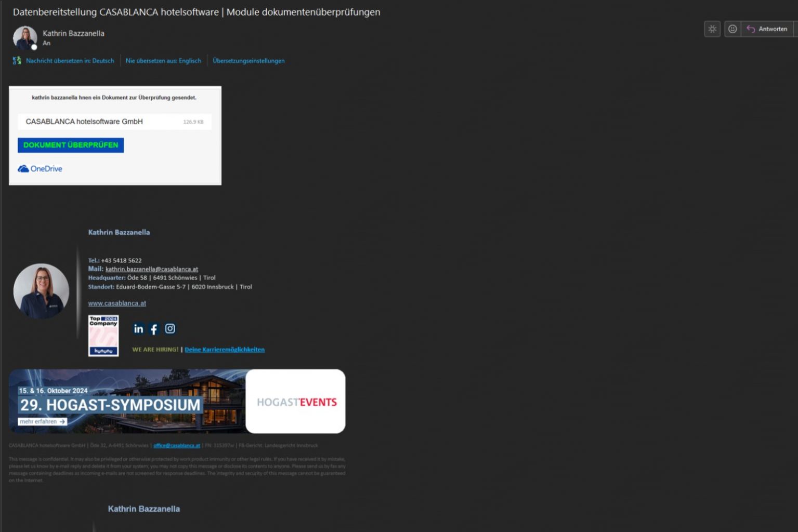Screen dimensions: 798x532
Task: Click the kathrin.bazzanella@casablanca.at email link
Action: 152,269
